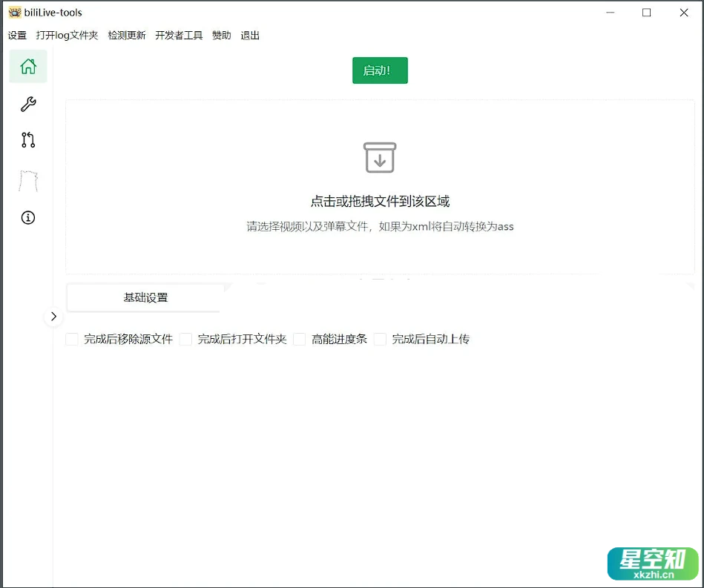Open the wrench tools page from sidebar
The image size is (704, 588).
pos(27,104)
